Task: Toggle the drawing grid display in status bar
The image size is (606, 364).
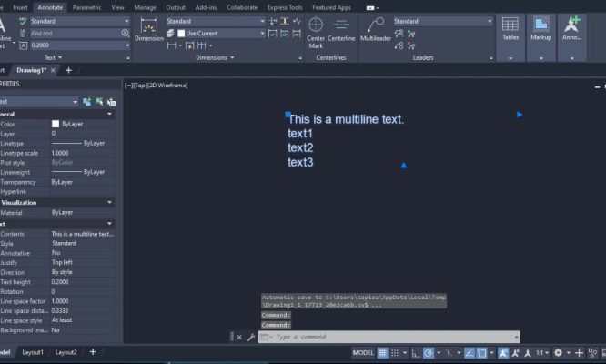Action: click(383, 353)
